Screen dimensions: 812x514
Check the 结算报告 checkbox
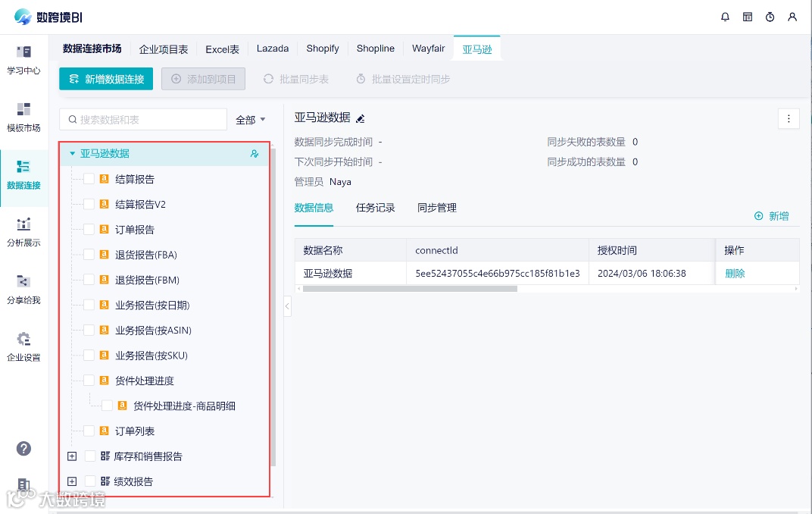(x=89, y=179)
